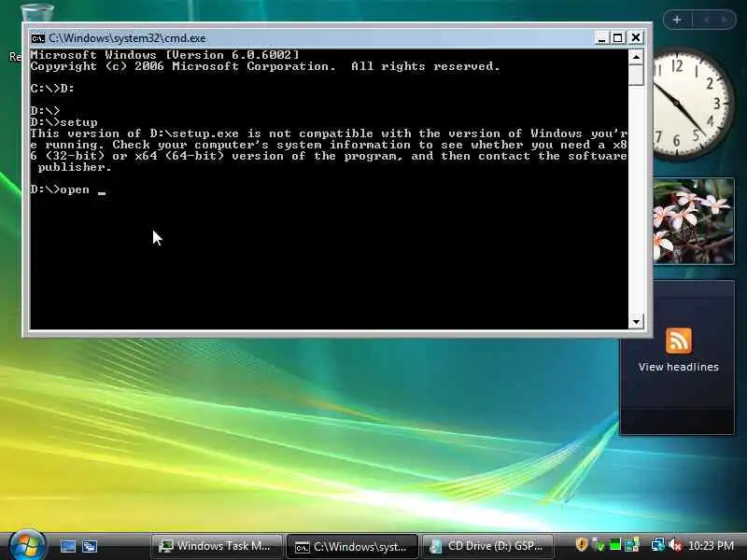747x560 pixels.
Task: Click the console scrollbar up arrow
Action: (636, 57)
